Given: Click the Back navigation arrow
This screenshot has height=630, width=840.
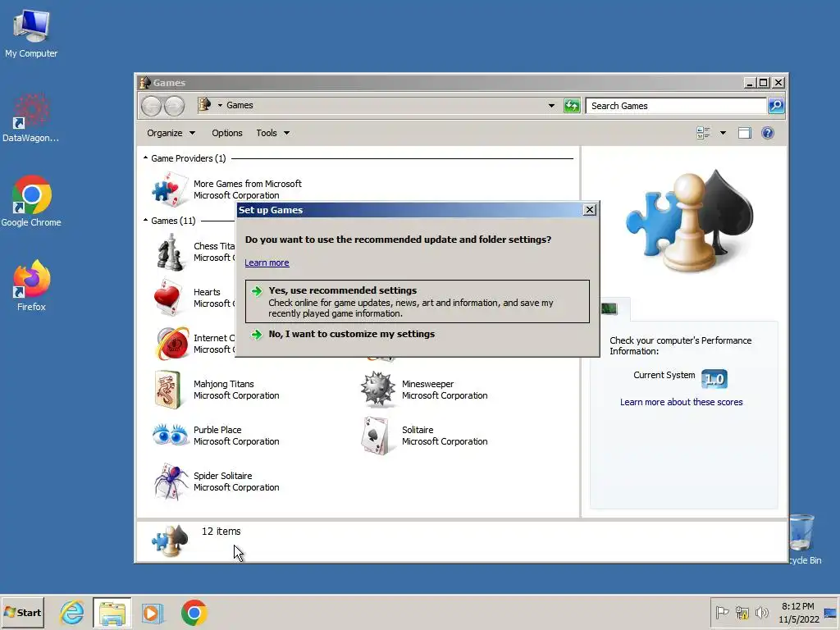Looking at the screenshot, I should pyautogui.click(x=151, y=106).
